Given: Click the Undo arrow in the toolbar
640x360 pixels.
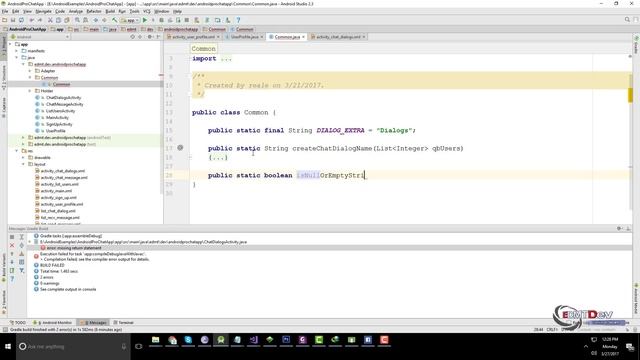Looking at the screenshot, I should tap(31, 20).
